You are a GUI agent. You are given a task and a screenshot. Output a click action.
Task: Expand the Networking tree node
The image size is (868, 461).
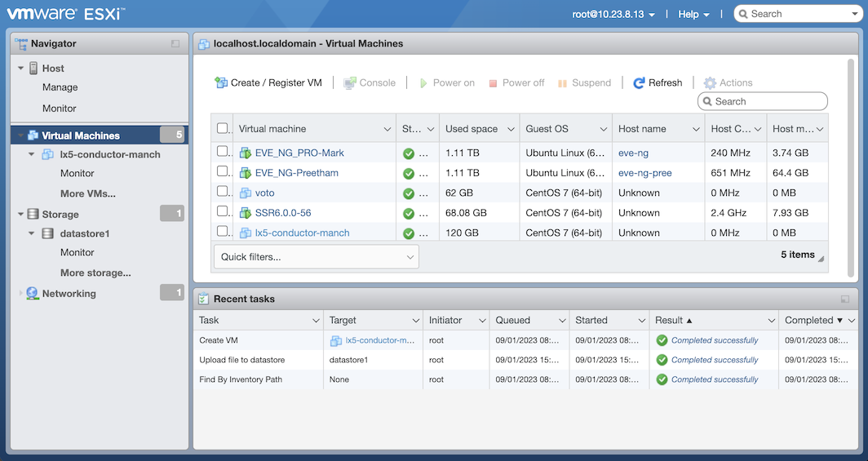[21, 294]
